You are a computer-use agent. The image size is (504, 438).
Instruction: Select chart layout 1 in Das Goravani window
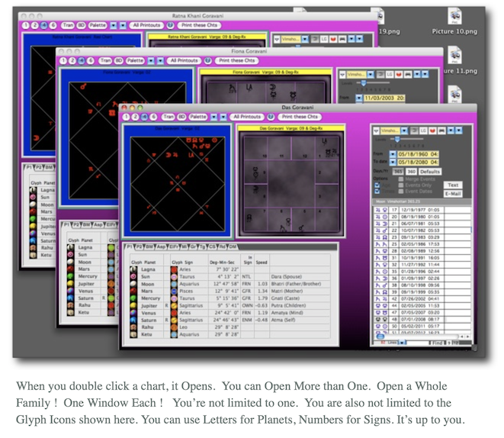click(126, 117)
